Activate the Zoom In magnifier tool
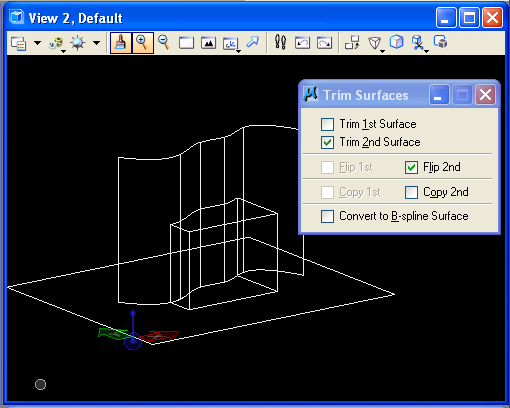This screenshot has width=510, height=408. (143, 43)
